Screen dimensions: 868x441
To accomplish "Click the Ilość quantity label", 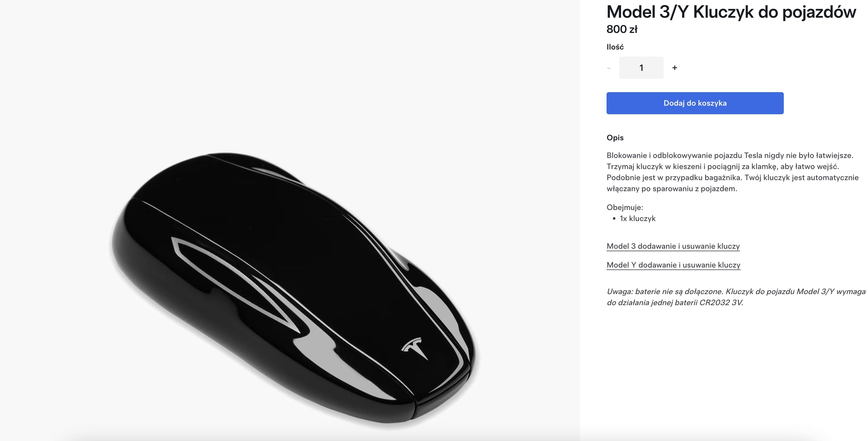I will 615,47.
